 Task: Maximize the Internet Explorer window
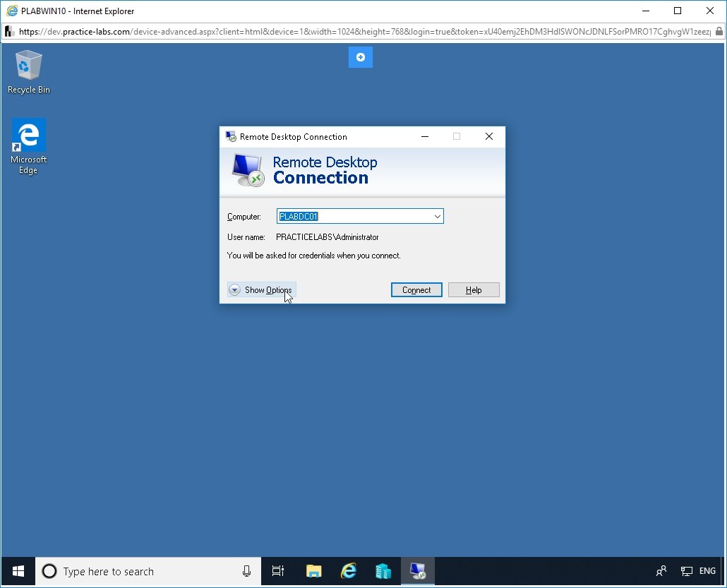678,11
